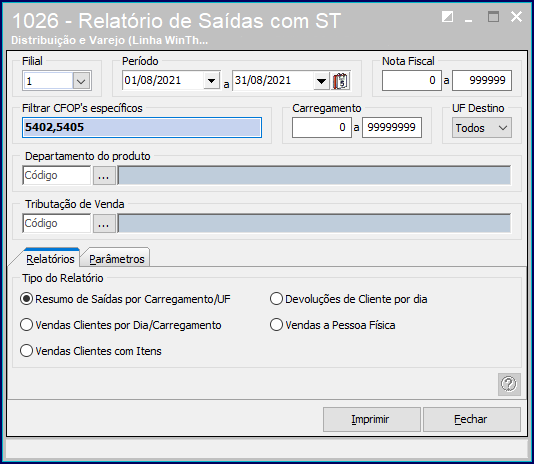Switch to the Parâmetros tab
The image size is (534, 464).
pos(117,259)
